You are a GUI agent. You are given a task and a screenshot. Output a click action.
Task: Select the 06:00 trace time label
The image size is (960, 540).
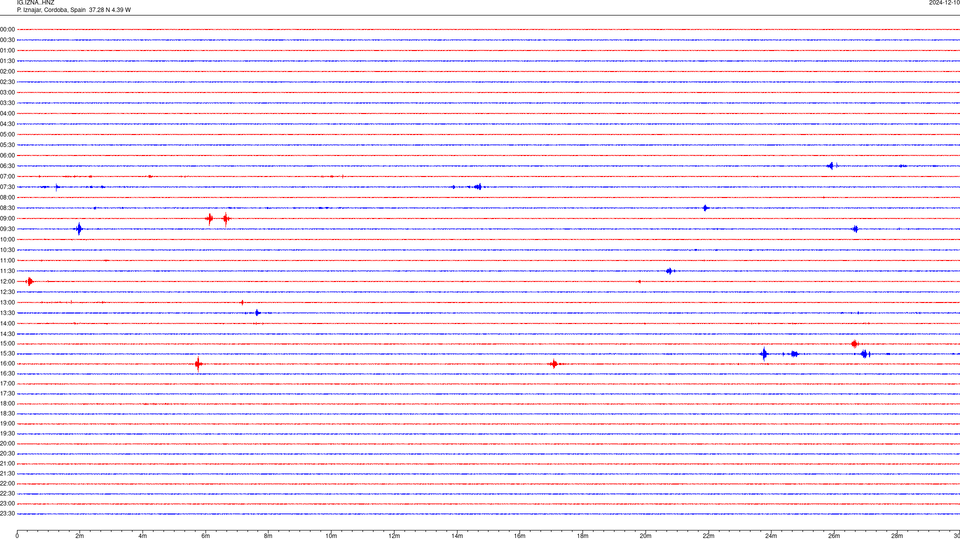(7, 156)
